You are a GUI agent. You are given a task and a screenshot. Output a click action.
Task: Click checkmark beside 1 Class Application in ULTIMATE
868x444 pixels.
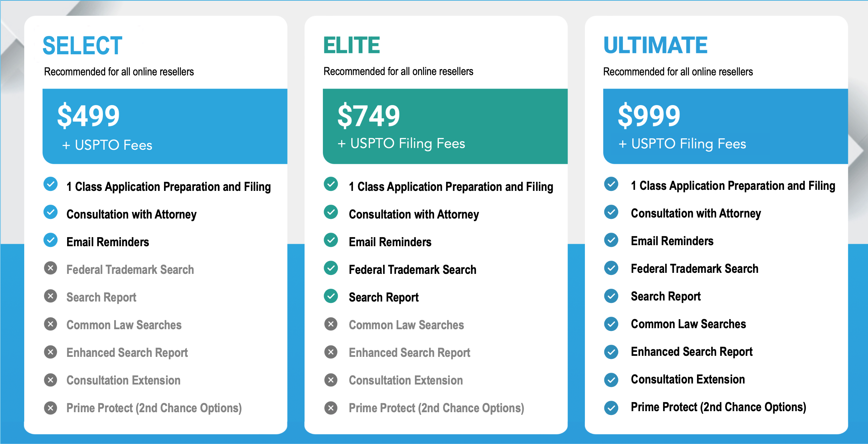click(611, 184)
